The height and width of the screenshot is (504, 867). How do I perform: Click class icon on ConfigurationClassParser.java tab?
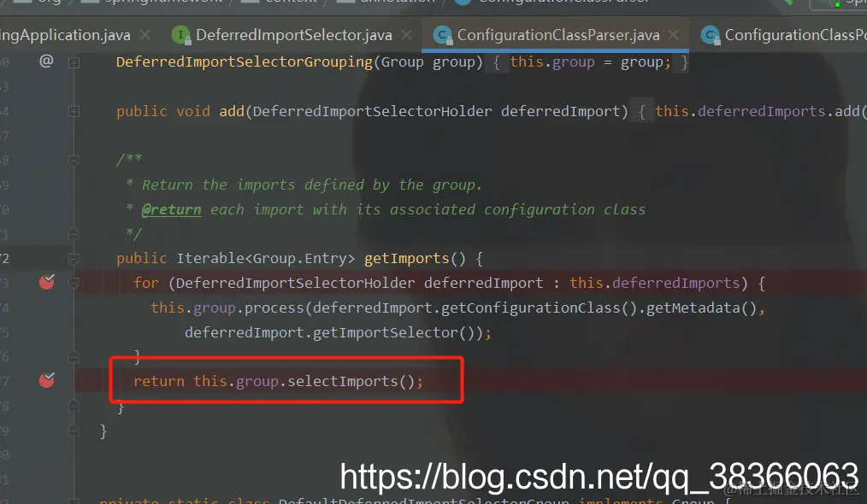coord(442,35)
